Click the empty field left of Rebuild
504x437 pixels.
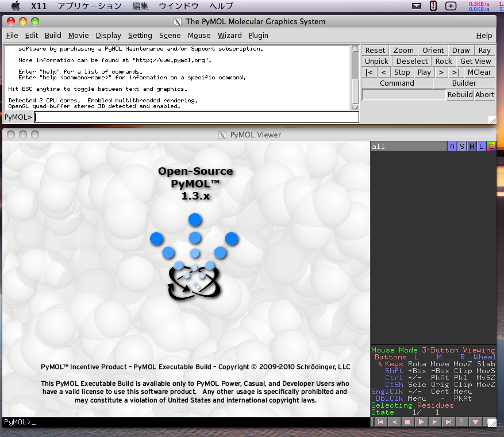pos(403,94)
